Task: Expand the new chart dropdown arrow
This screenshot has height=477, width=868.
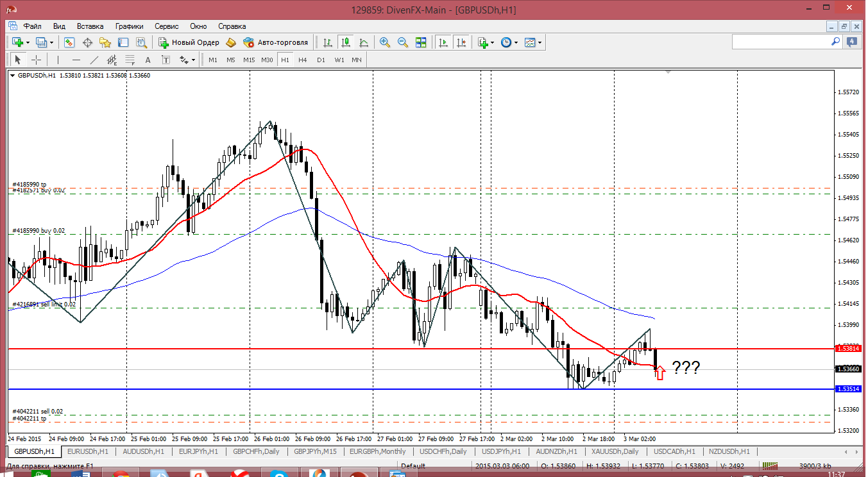Action: 28,42
